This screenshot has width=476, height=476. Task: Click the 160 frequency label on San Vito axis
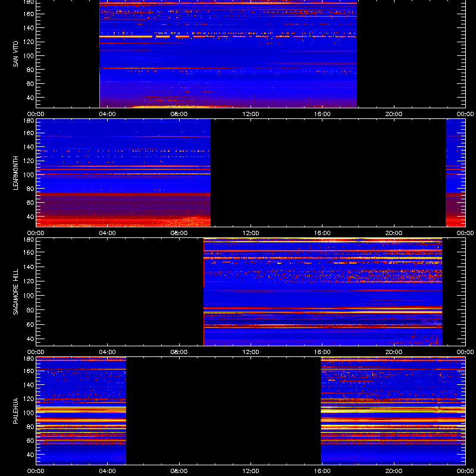30,14
